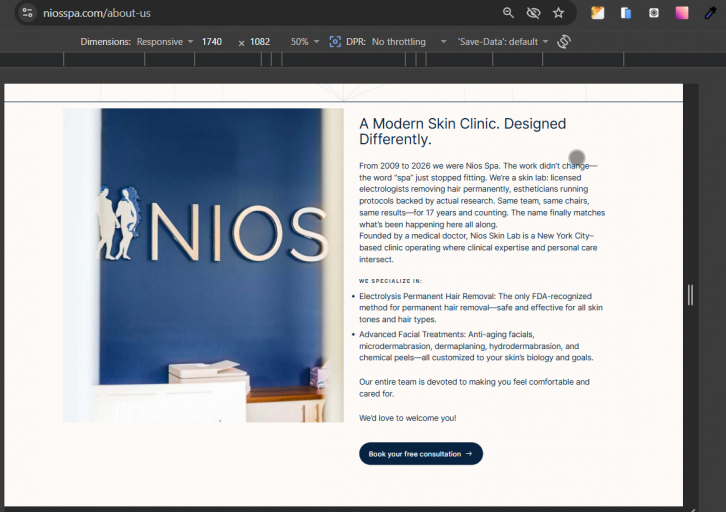Open the No throttling dropdown
Viewport: 726px width, 512px height.
pos(409,42)
